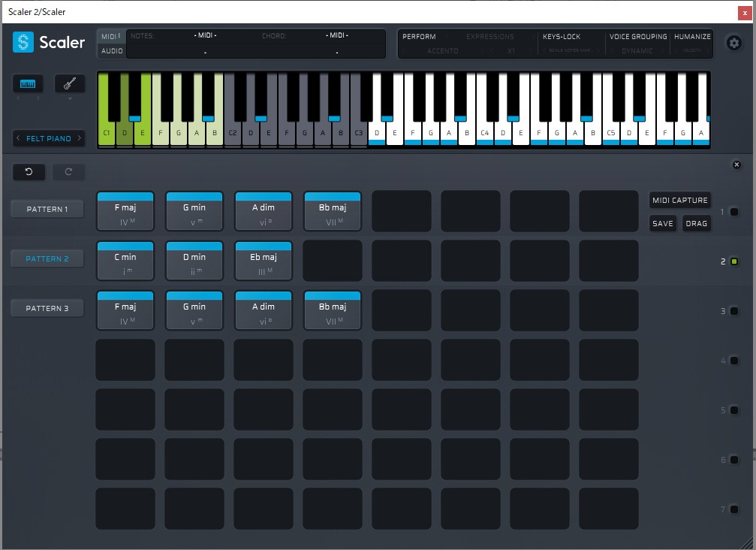Play the C2 key on the keyboard
The height and width of the screenshot is (550, 756).
pyautogui.click(x=233, y=133)
